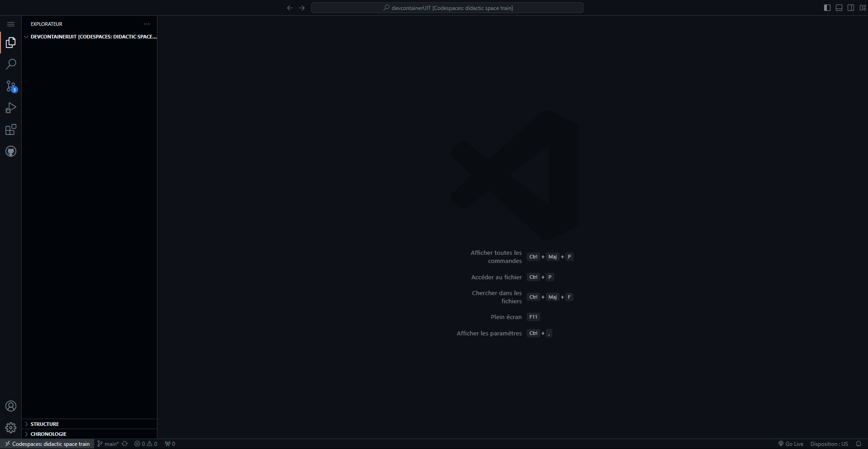
Task: Open the Accounts icon in activity bar
Action: 11,406
